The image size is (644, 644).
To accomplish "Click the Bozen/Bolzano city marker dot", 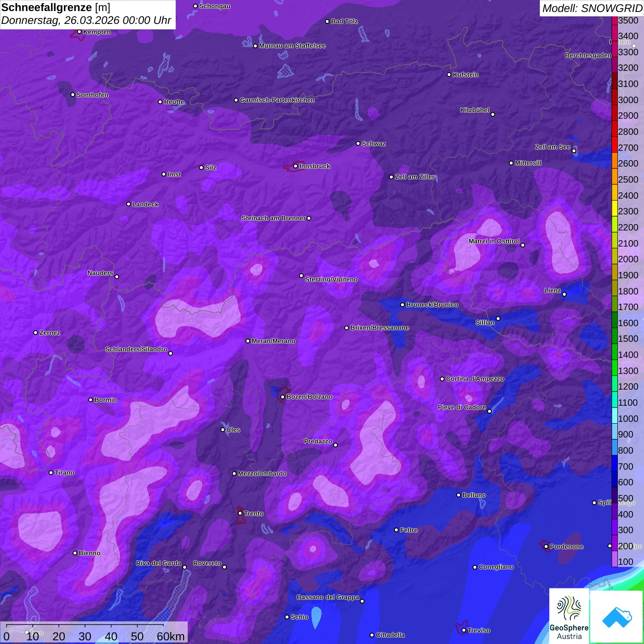I will pyautogui.click(x=282, y=397).
